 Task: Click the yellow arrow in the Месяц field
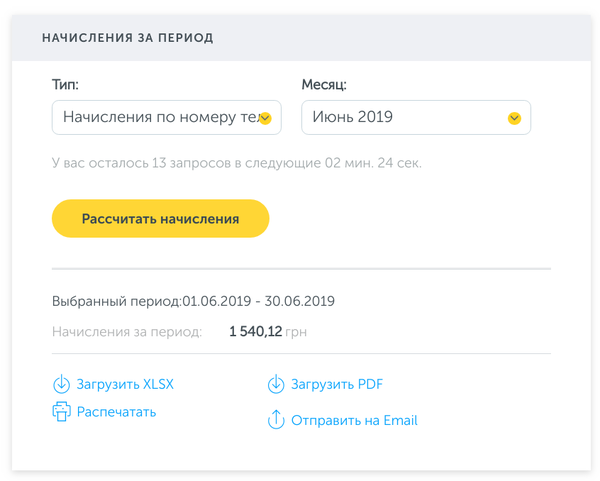click(514, 118)
